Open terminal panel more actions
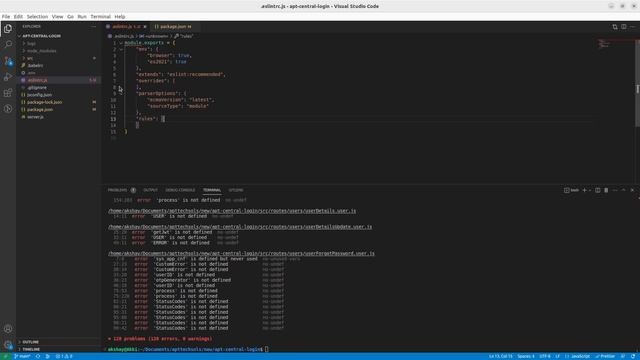640x360 pixels. [615, 190]
